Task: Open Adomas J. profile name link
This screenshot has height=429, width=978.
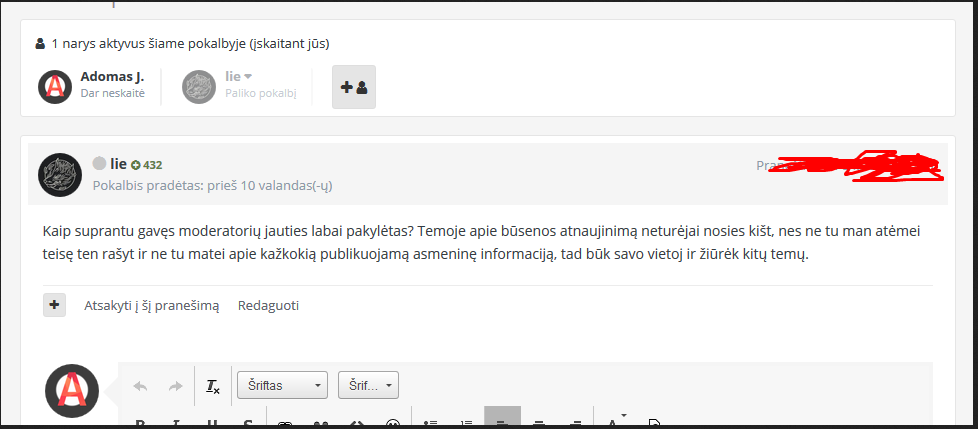Action: coord(112,77)
